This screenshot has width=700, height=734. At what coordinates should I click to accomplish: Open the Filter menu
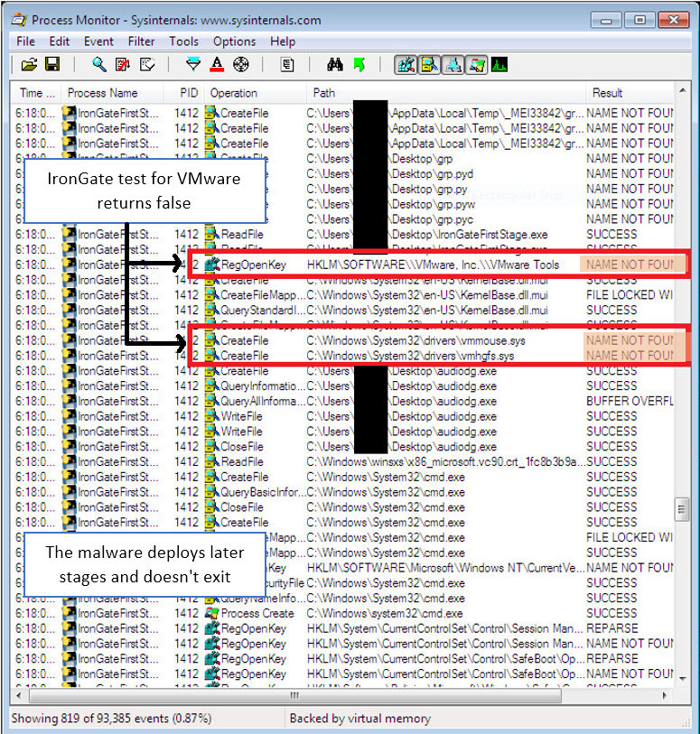coord(142,42)
